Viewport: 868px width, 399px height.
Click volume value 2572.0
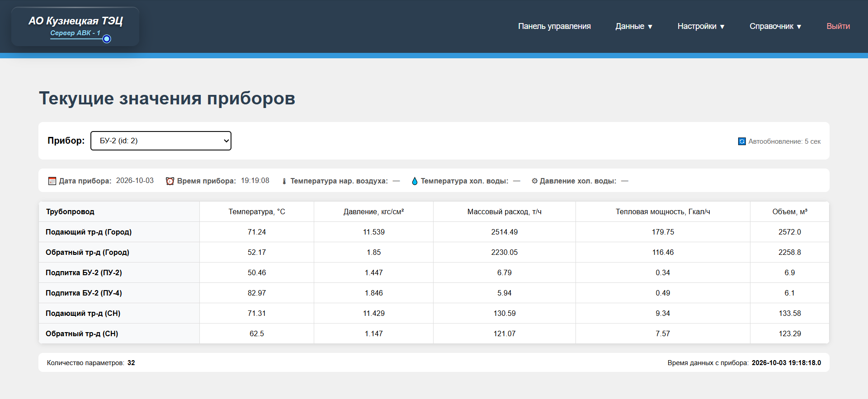point(790,232)
